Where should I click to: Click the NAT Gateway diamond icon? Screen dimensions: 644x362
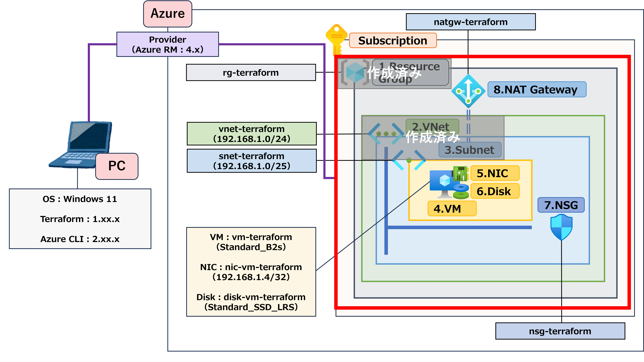click(468, 91)
